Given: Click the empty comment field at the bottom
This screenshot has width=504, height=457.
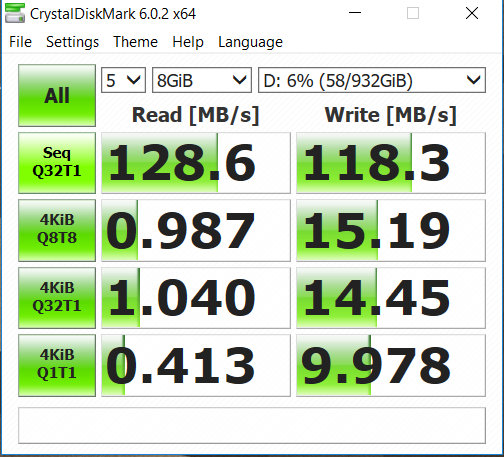Looking at the screenshot, I should 252,425.
